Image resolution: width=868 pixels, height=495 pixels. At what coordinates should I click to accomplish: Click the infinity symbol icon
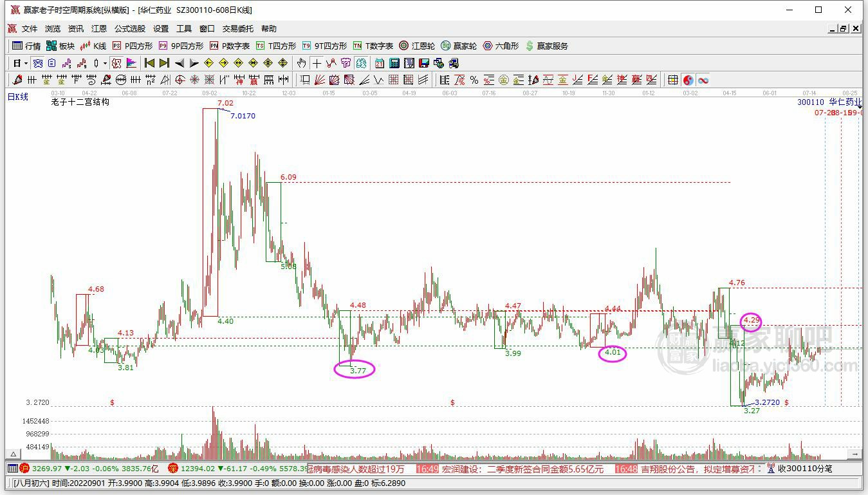703,80
